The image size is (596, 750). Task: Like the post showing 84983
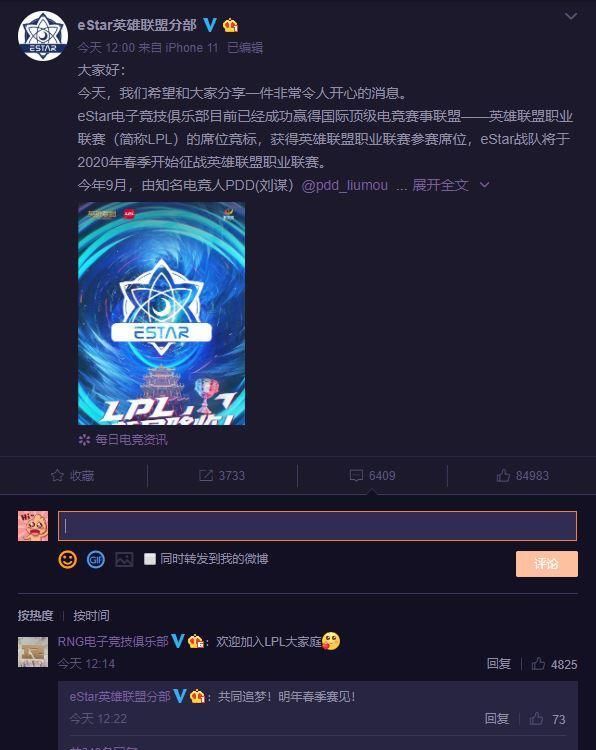[522, 475]
